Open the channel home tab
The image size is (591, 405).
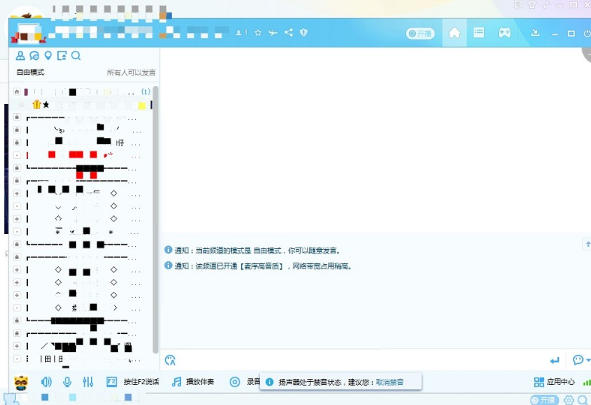(x=454, y=33)
